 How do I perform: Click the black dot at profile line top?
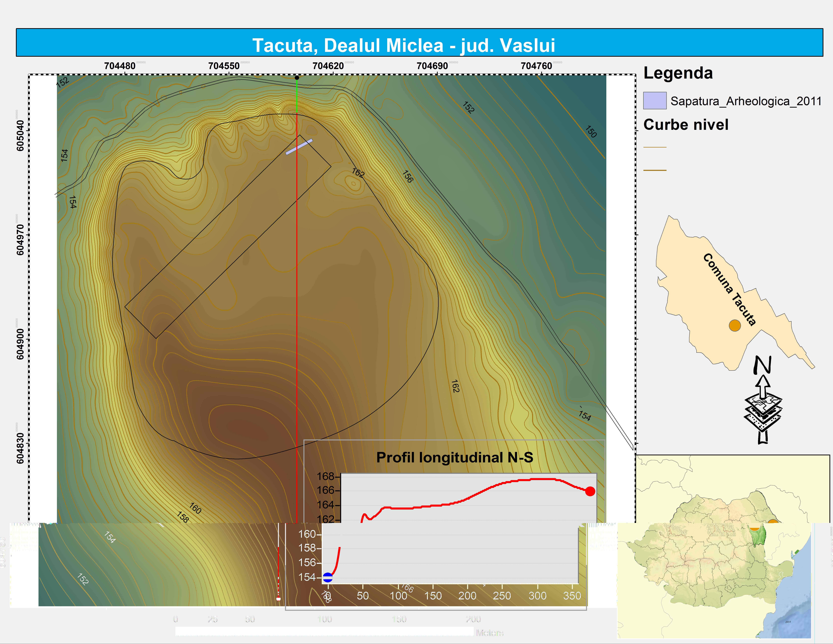(297, 78)
